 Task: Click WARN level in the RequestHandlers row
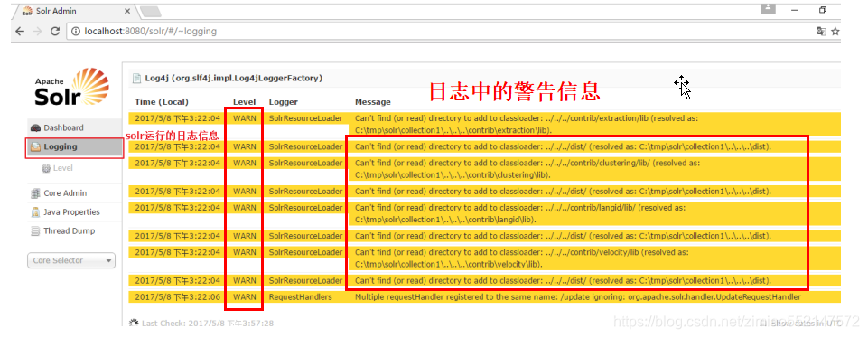pyautogui.click(x=244, y=297)
